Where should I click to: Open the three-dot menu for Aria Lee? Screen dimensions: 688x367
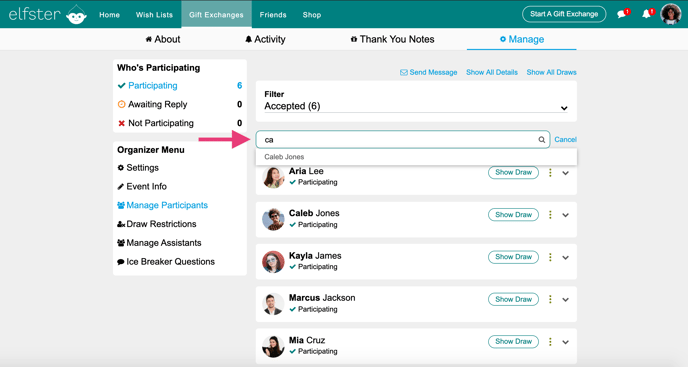pyautogui.click(x=550, y=173)
